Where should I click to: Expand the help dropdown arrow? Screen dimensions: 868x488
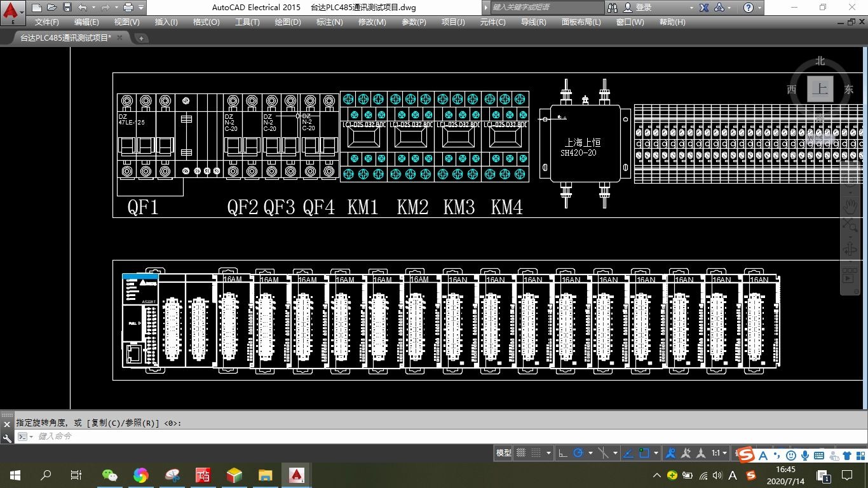click(761, 8)
